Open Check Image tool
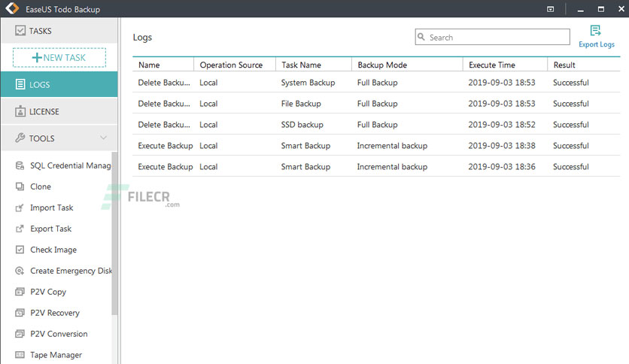The width and height of the screenshot is (629, 364). click(53, 250)
